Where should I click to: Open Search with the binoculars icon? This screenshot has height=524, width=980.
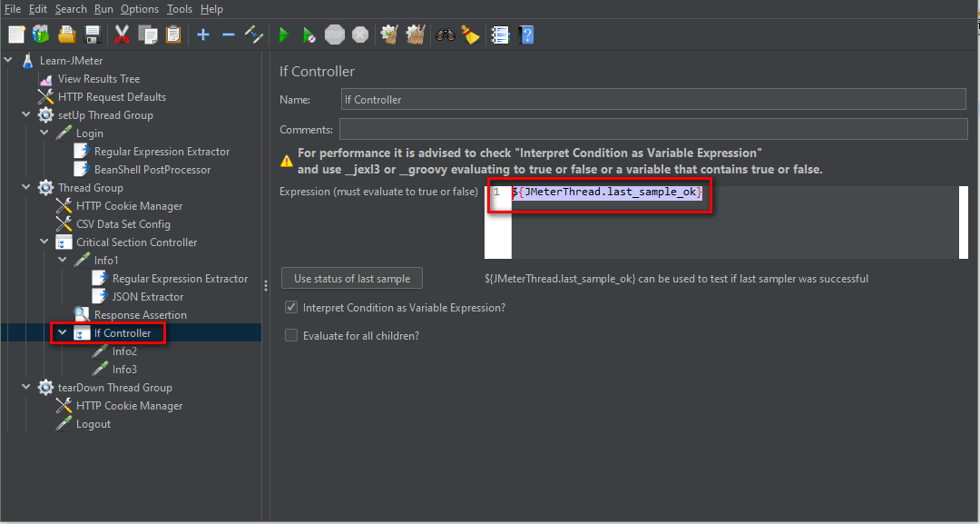[x=445, y=35]
